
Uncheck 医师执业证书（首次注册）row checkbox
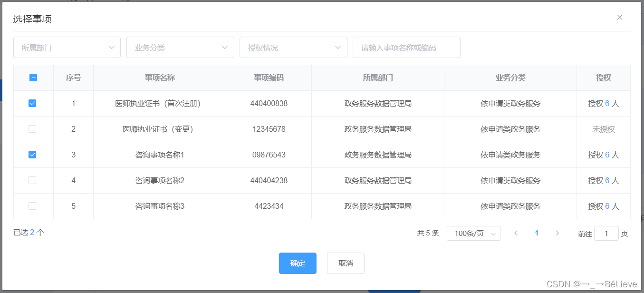(33, 103)
